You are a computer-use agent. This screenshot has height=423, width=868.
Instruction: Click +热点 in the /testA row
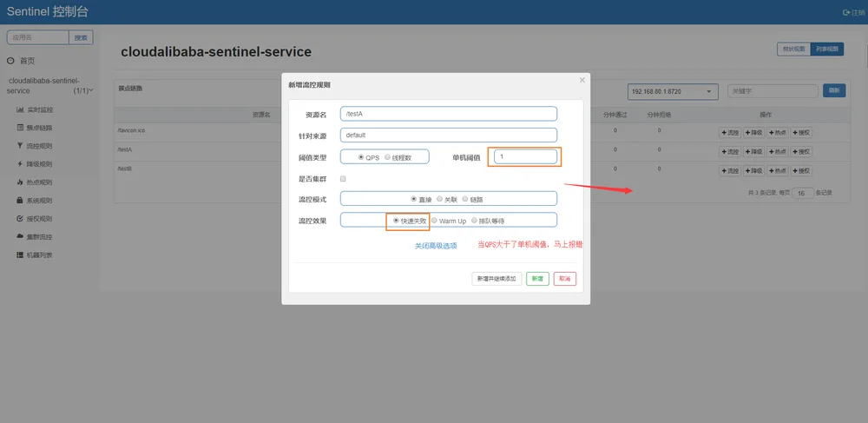[x=777, y=152]
